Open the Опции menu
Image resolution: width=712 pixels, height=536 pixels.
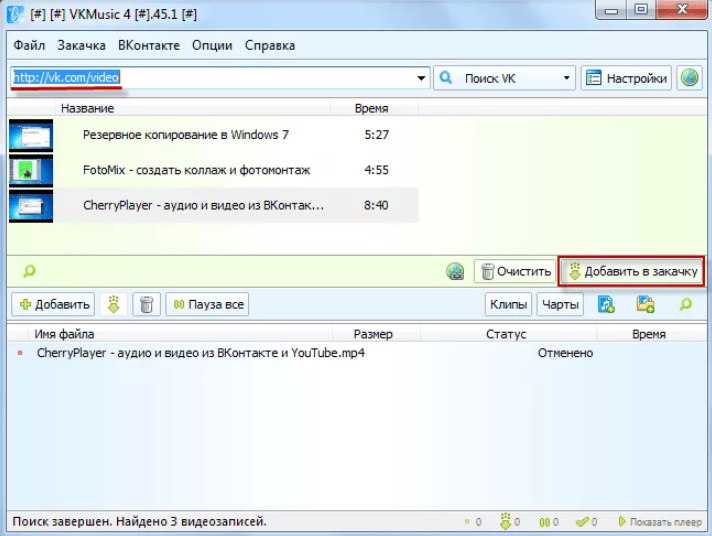point(212,45)
